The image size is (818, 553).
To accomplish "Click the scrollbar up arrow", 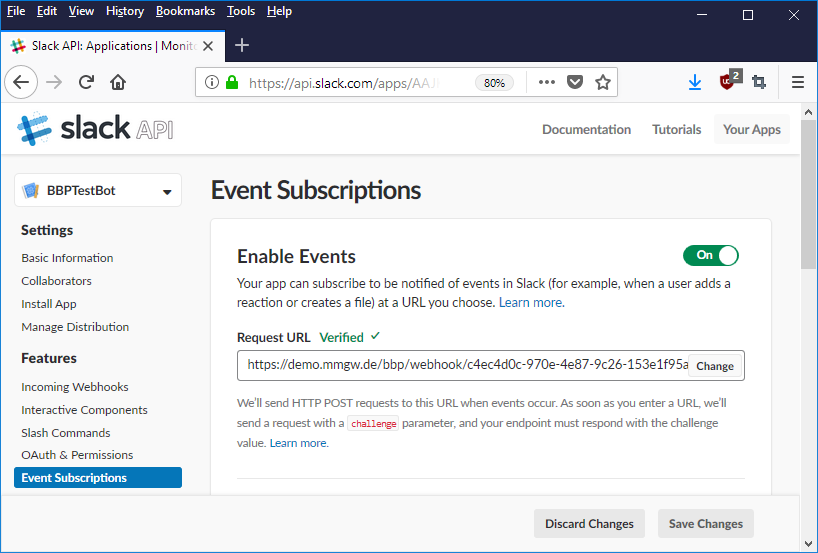I will 808,112.
